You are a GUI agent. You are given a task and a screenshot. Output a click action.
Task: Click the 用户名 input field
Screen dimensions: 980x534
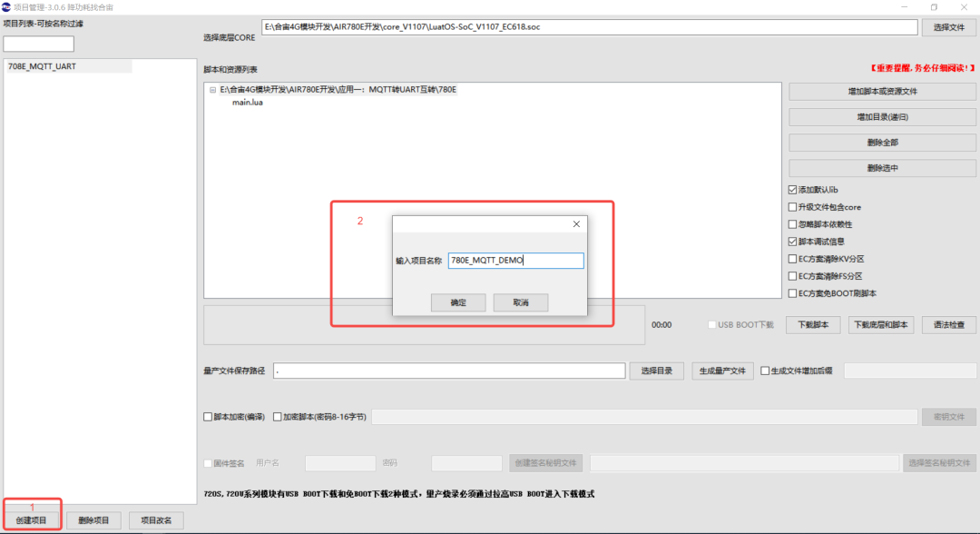click(x=340, y=463)
